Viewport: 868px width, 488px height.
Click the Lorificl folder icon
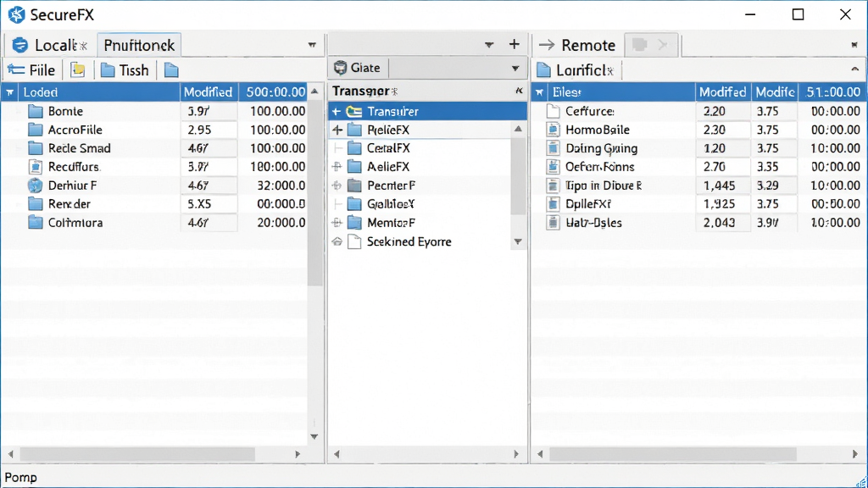pyautogui.click(x=543, y=70)
